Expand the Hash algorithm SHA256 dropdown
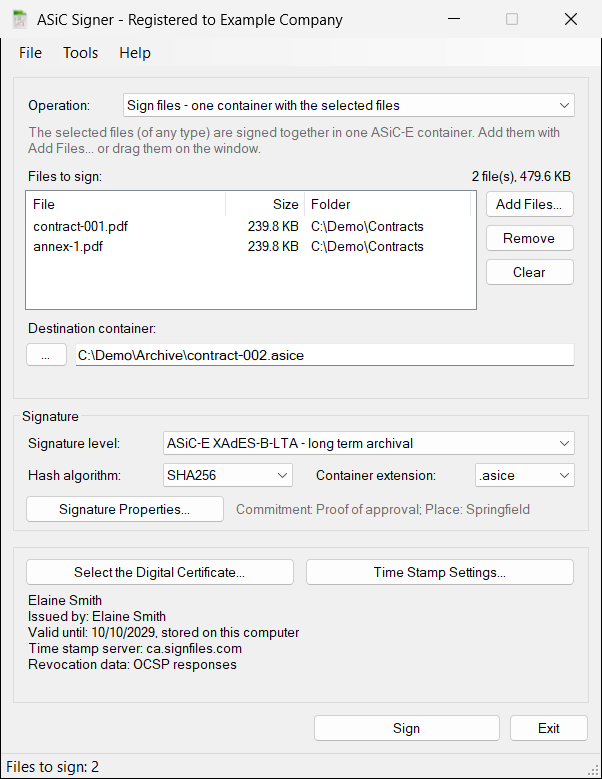This screenshot has height=779, width=602. [227, 475]
